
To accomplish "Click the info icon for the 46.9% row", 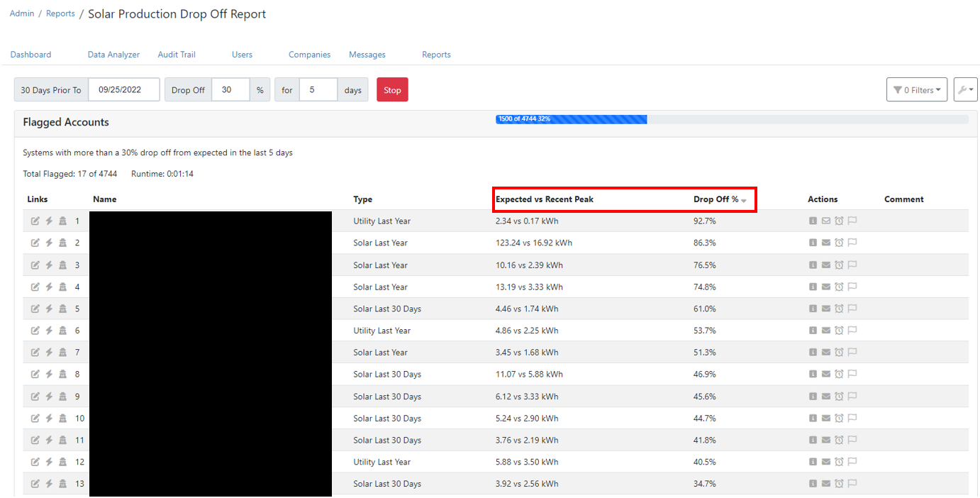I will [x=813, y=375].
